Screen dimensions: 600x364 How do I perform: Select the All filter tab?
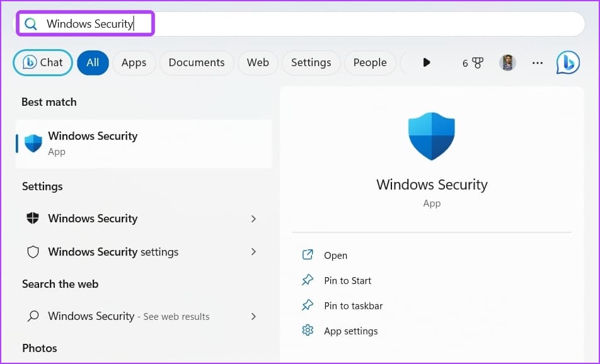click(93, 62)
